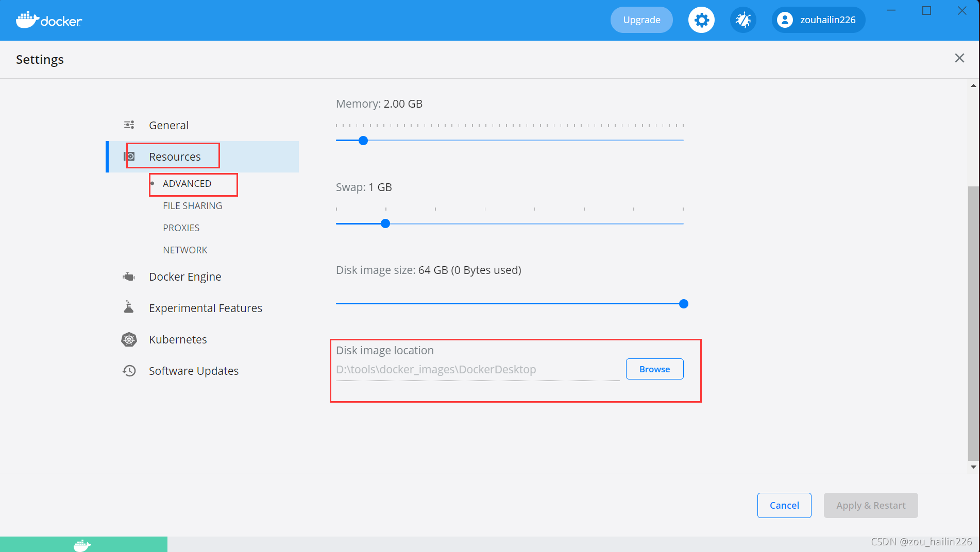Open the zouhailin226 account menu
This screenshot has height=552, width=980.
(x=818, y=20)
